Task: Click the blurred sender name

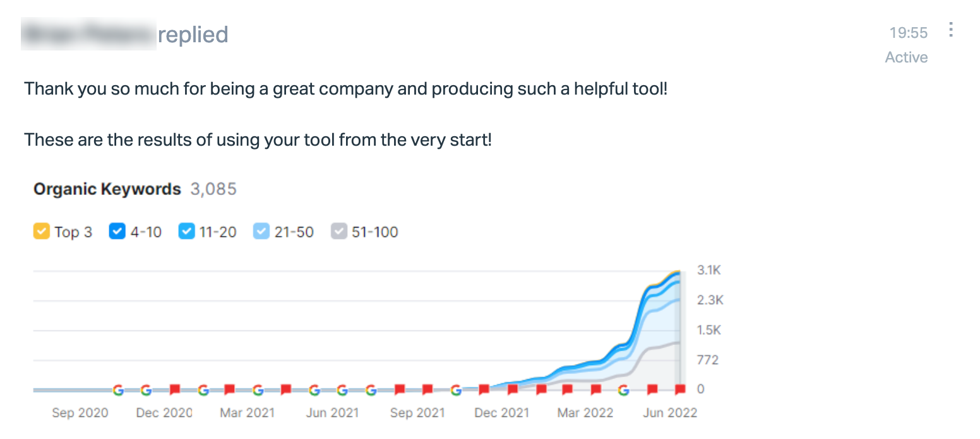Action: coord(88,34)
